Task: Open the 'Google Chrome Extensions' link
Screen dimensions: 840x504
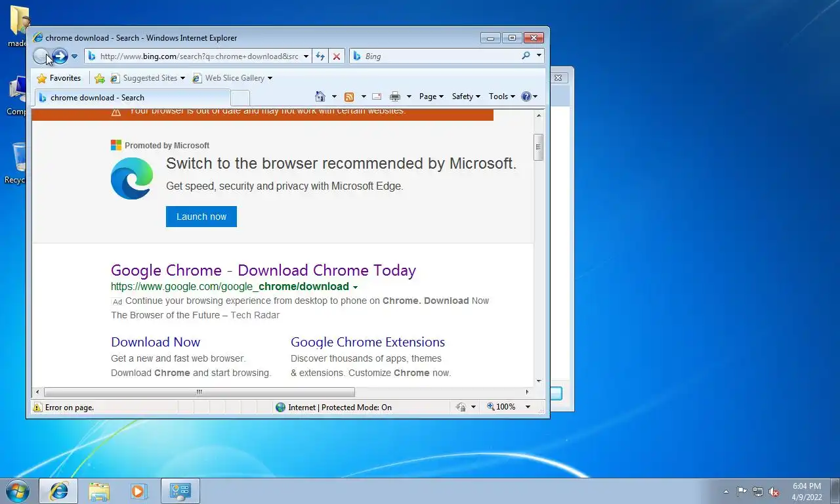Action: point(367,342)
